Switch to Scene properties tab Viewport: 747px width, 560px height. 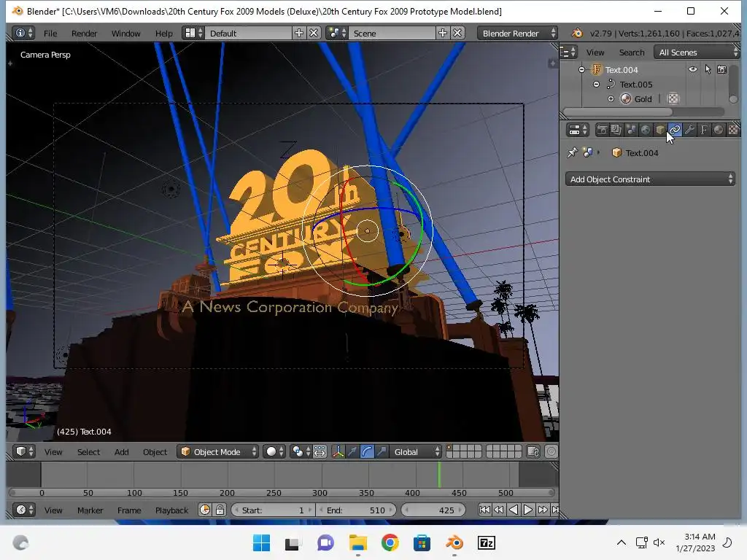pyautogui.click(x=631, y=130)
